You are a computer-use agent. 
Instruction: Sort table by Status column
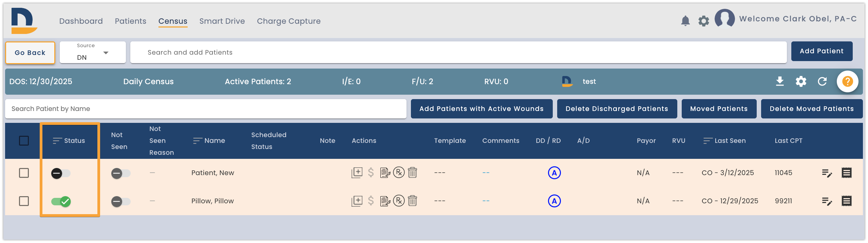pos(69,141)
